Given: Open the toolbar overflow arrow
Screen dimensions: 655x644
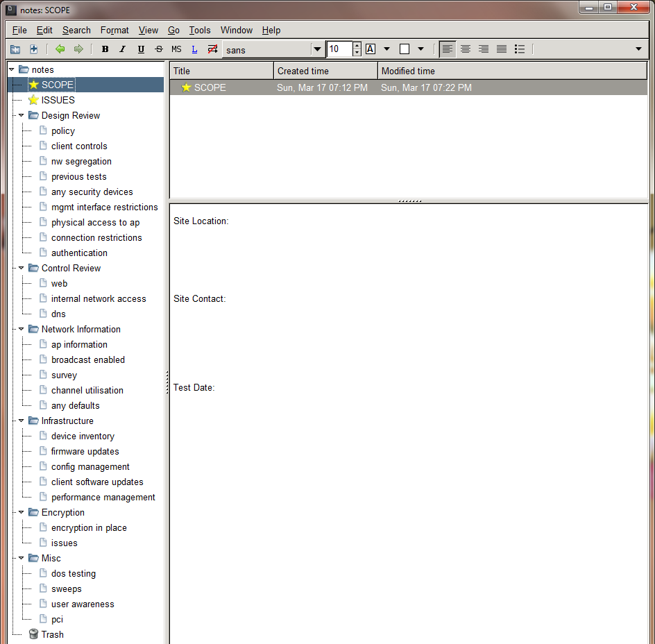Looking at the screenshot, I should (x=638, y=49).
